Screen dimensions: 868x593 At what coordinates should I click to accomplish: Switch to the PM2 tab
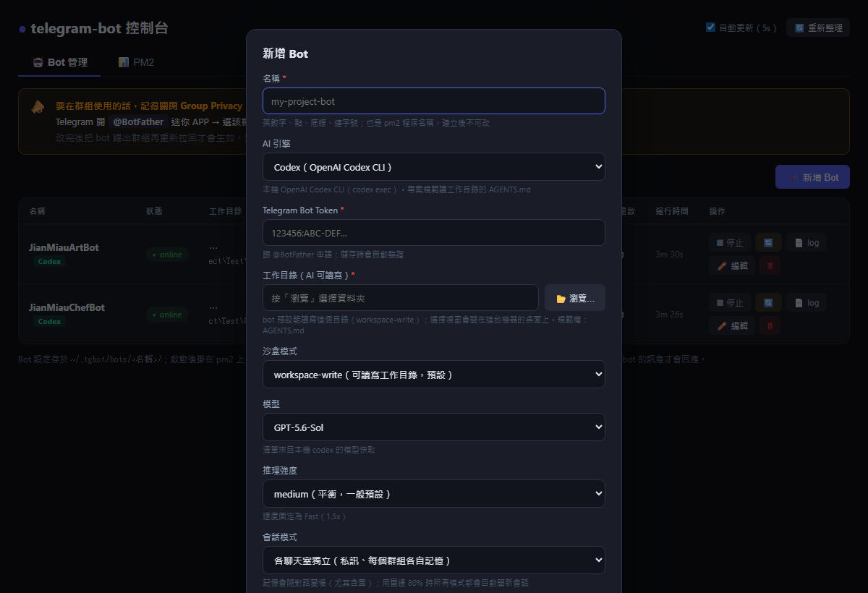point(136,62)
